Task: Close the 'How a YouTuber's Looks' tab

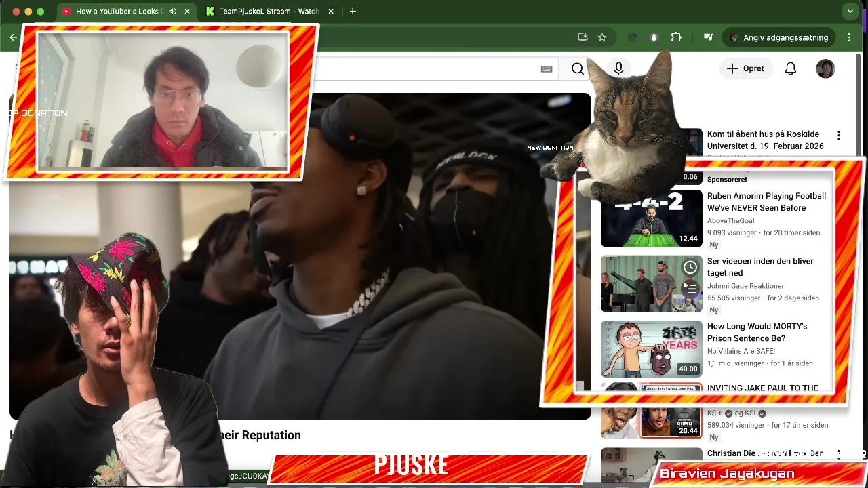Action: point(186,12)
